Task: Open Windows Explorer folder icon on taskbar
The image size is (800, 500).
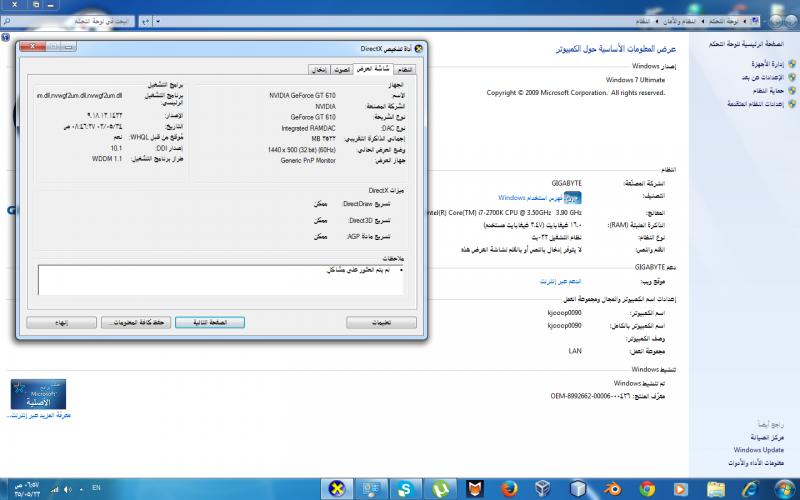Action: pos(716,489)
